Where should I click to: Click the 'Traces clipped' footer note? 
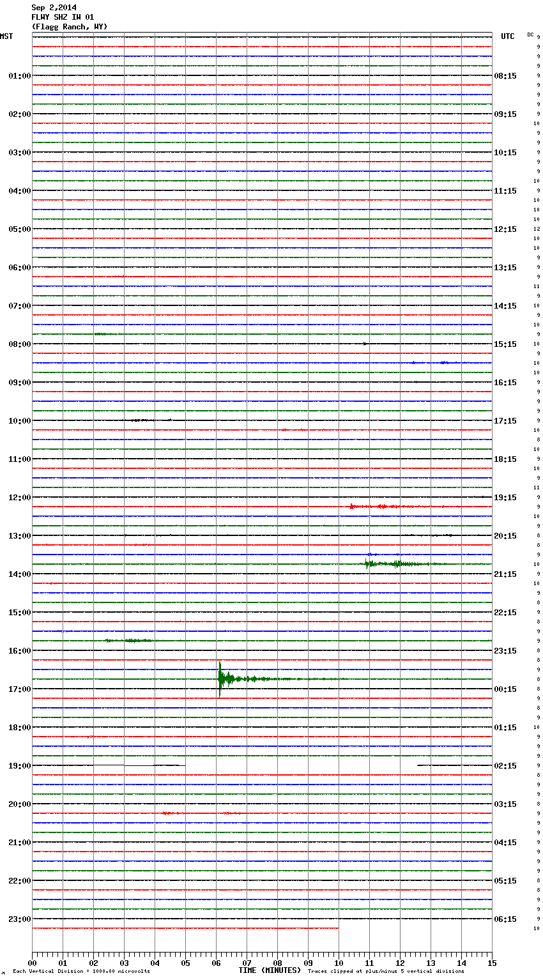coord(386,971)
